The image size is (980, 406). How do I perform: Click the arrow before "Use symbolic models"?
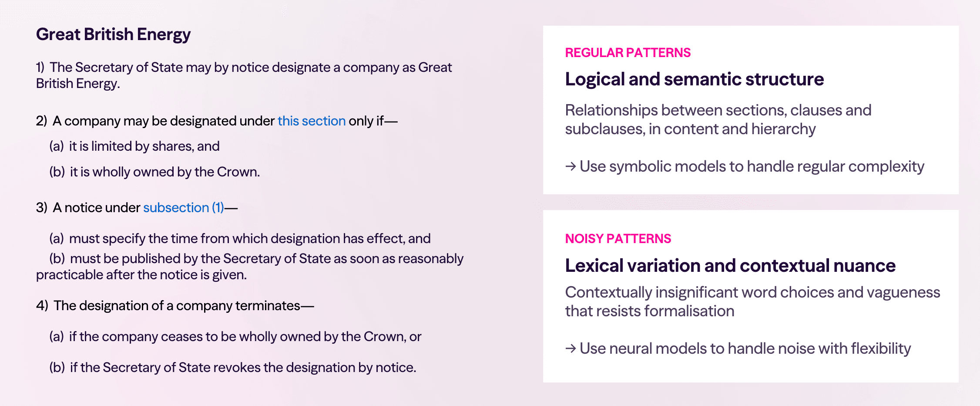click(571, 166)
